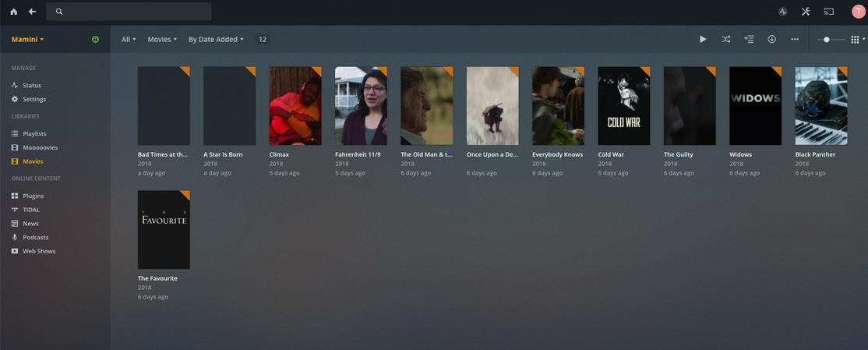Click the Climax title link
Screen dimensions: 868x350
279,154
